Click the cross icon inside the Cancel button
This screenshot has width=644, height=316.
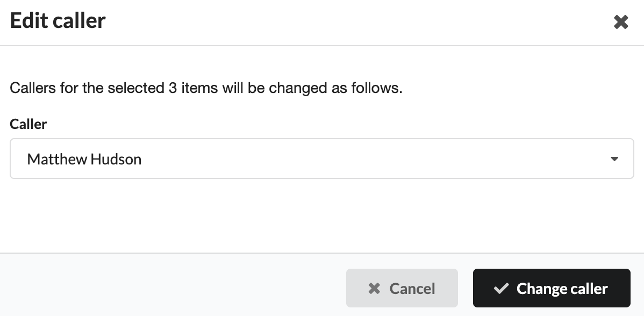coord(374,289)
